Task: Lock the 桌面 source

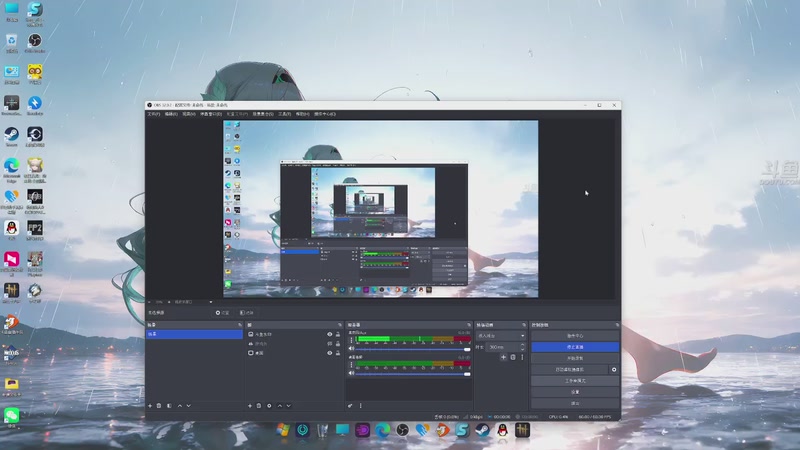Action: [x=338, y=353]
